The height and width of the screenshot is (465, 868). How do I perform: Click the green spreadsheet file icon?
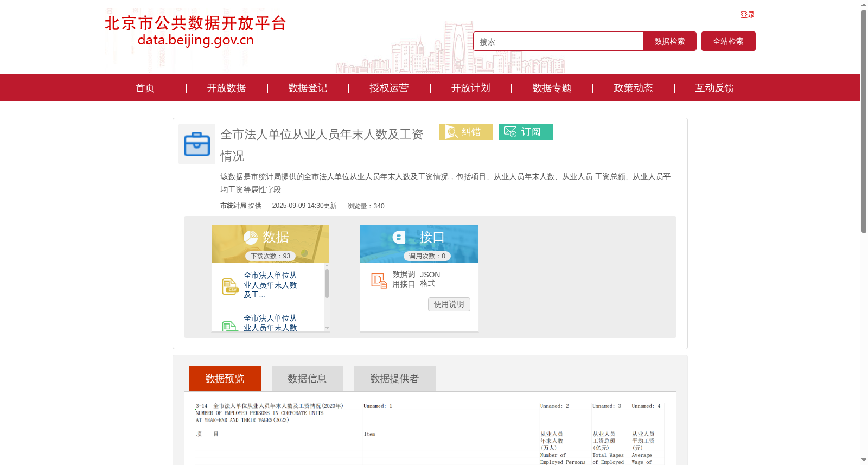(230, 326)
